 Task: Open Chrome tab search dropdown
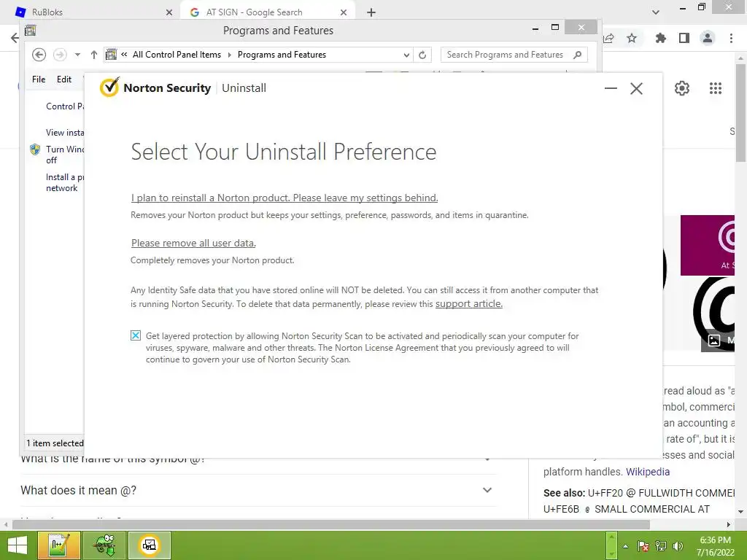click(656, 12)
